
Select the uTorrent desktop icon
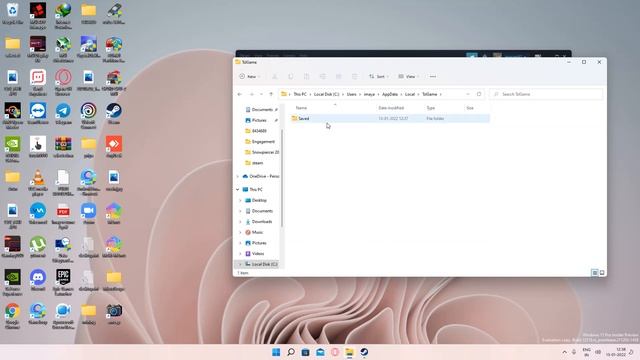coord(38,247)
